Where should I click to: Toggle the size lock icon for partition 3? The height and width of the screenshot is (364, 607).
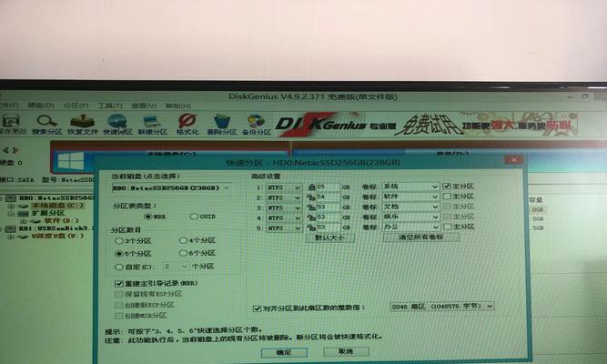point(310,207)
